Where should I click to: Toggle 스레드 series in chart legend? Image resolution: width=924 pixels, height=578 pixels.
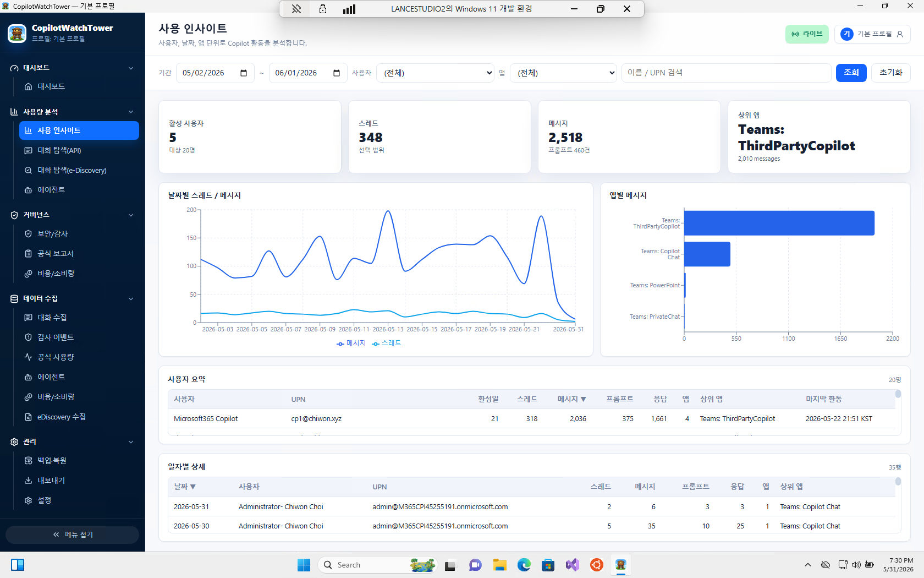point(387,343)
